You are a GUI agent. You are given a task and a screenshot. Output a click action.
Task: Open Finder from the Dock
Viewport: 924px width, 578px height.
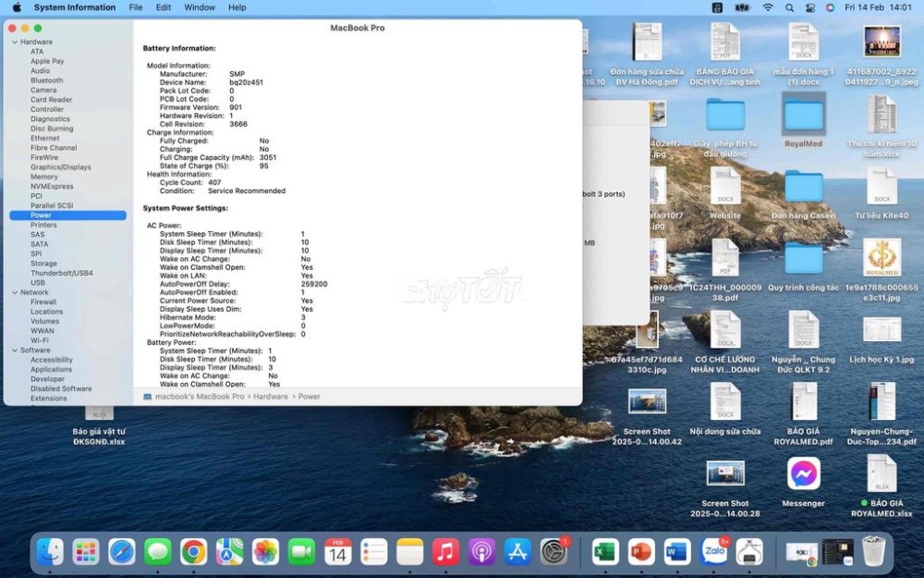(x=50, y=553)
